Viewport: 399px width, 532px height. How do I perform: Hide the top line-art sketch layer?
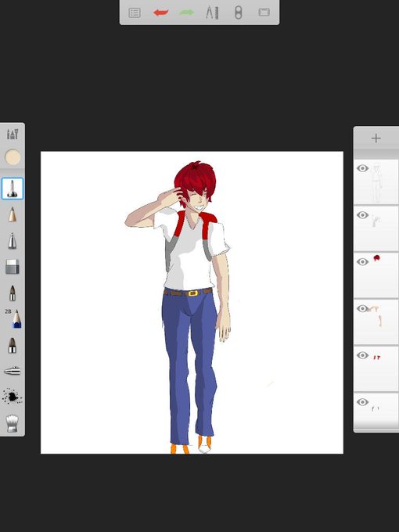(x=363, y=168)
